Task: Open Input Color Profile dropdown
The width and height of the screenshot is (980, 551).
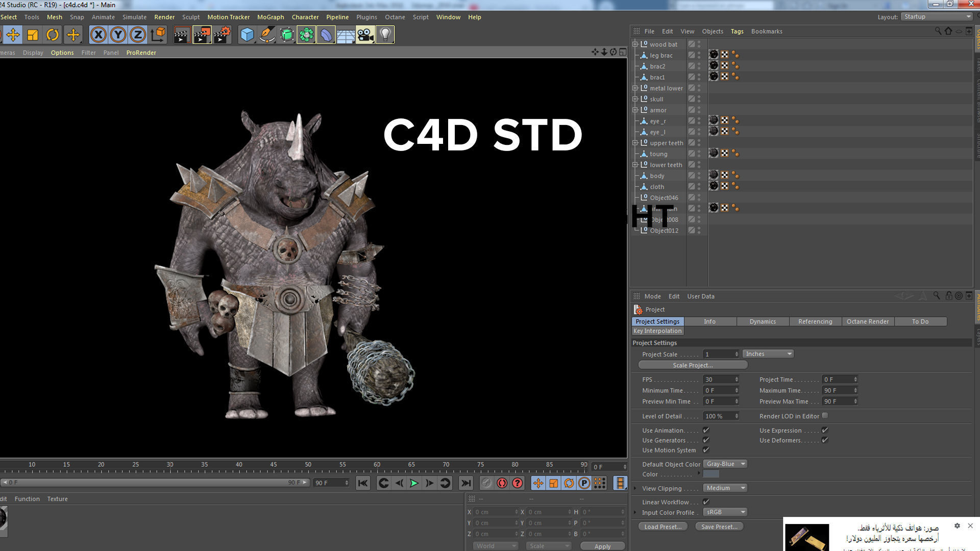Action: [x=725, y=512]
